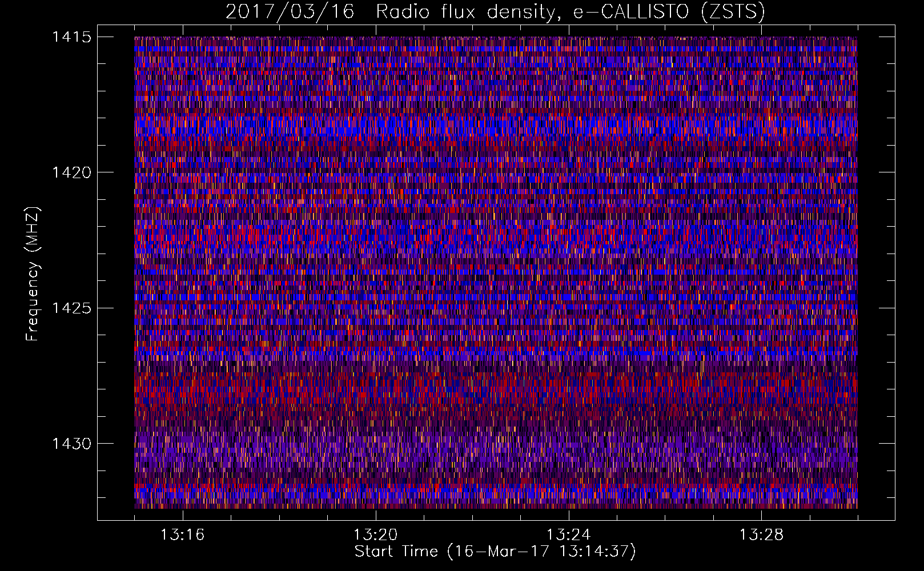Click the 1420 frequency tick label
The width and height of the screenshot is (924, 571).
[x=71, y=172]
